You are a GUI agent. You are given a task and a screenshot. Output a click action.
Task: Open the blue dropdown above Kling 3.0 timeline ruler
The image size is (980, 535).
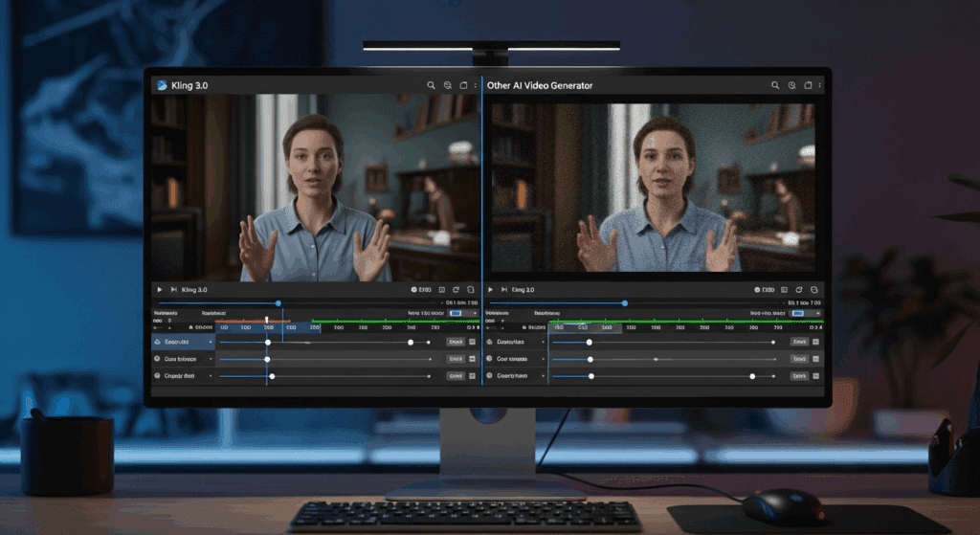tap(461, 313)
